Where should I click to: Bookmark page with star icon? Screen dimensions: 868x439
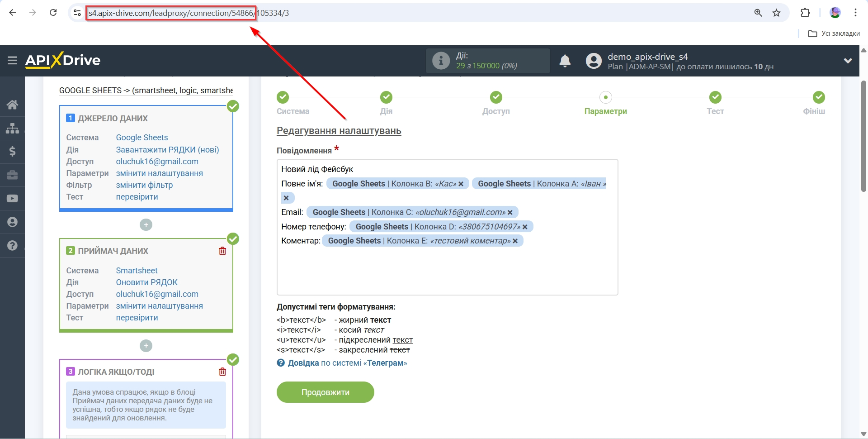777,13
